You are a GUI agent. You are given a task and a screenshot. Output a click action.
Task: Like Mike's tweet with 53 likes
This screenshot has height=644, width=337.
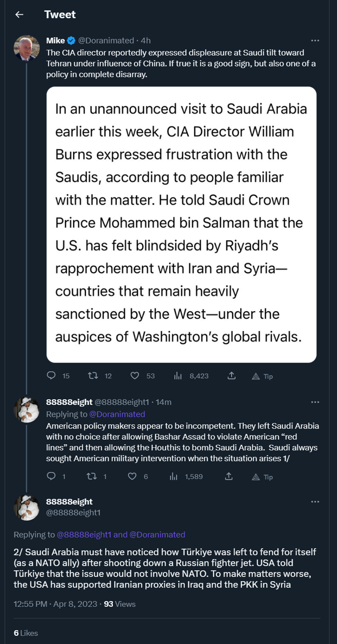coord(135,376)
